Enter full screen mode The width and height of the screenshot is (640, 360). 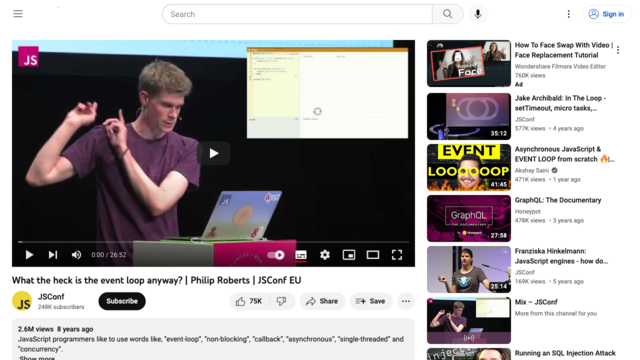[397, 255]
